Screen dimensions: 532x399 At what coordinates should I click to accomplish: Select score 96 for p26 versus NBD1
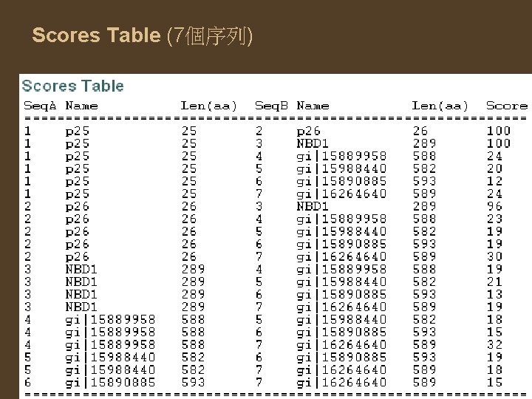point(494,206)
